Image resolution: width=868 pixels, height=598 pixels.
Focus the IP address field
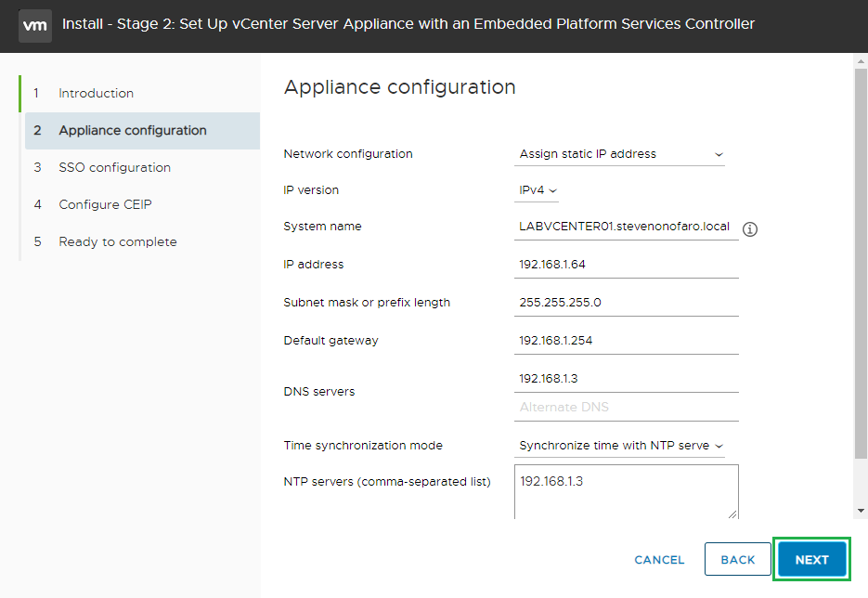coord(626,265)
